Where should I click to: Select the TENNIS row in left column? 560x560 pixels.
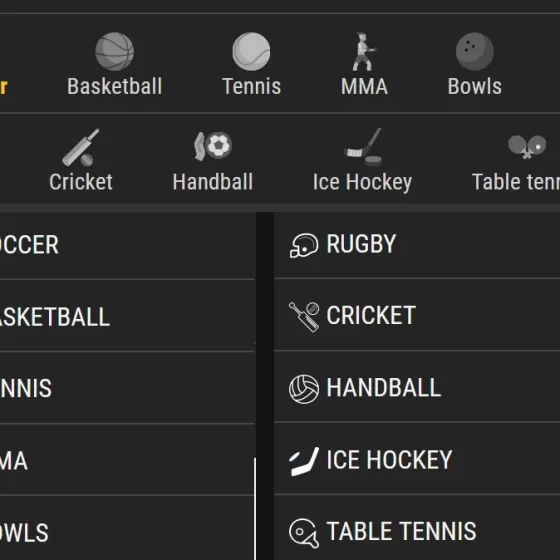[x=127, y=388]
